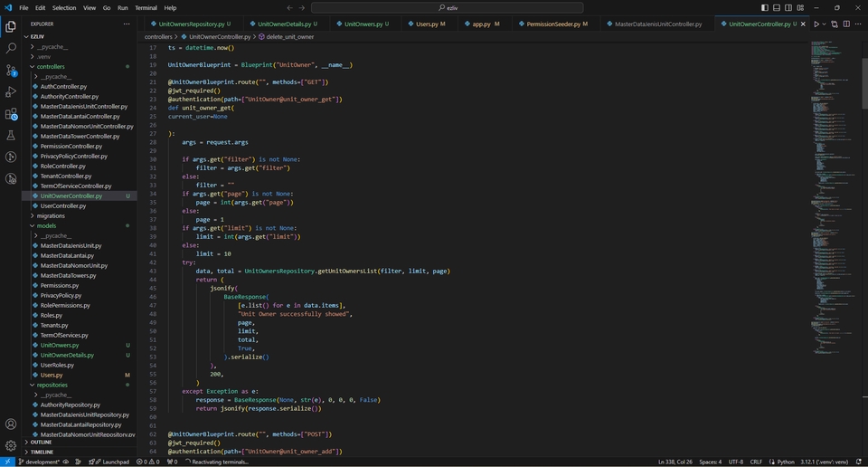Open the Explorer view in the activity bar
868x467 pixels.
click(x=11, y=26)
